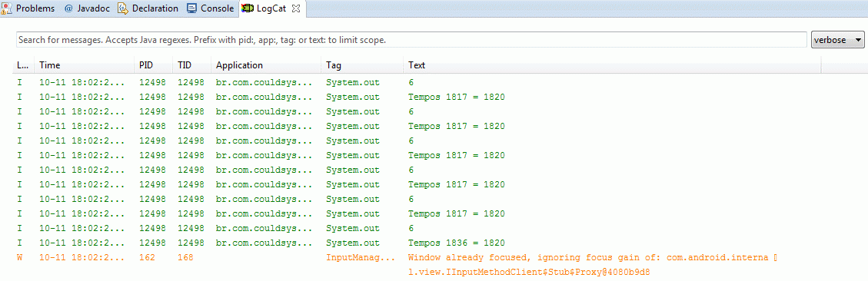The width and height of the screenshot is (868, 281).
Task: Click the PID column header
Action: pyautogui.click(x=153, y=65)
